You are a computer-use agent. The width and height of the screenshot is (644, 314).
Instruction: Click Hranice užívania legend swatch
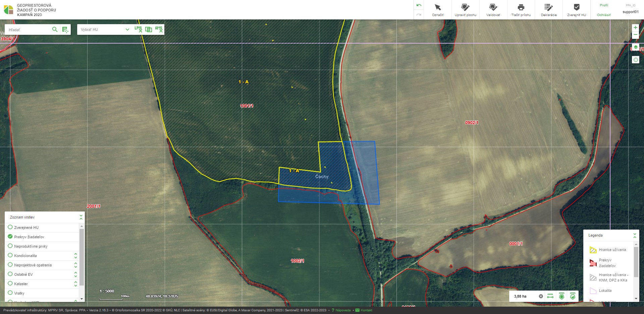[593, 250]
